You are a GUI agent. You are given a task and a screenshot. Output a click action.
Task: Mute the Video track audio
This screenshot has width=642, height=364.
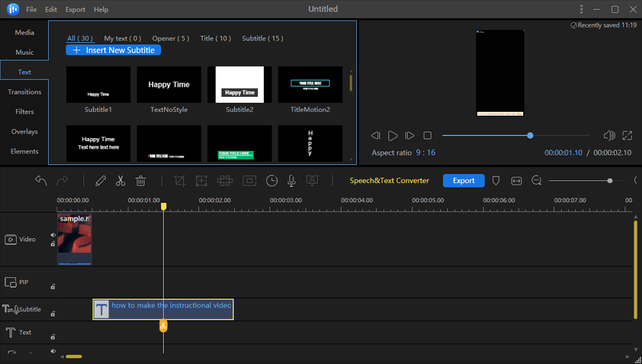[x=53, y=235]
